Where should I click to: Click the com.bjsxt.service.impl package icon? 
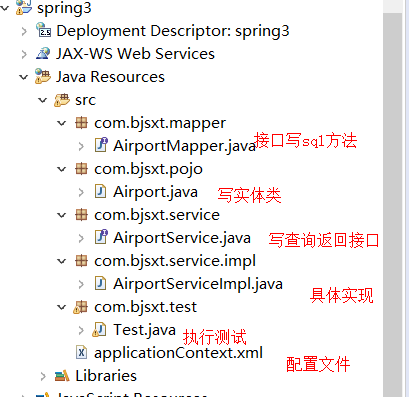coord(81,261)
